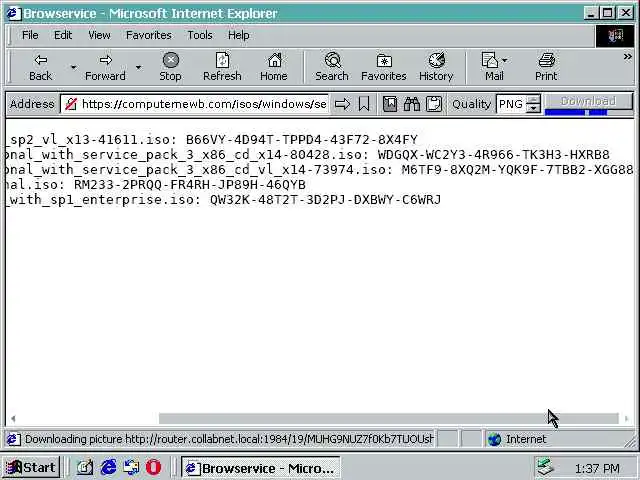The height and width of the screenshot is (480, 640).
Task: Click the Mail toolbar button
Action: click(x=491, y=67)
